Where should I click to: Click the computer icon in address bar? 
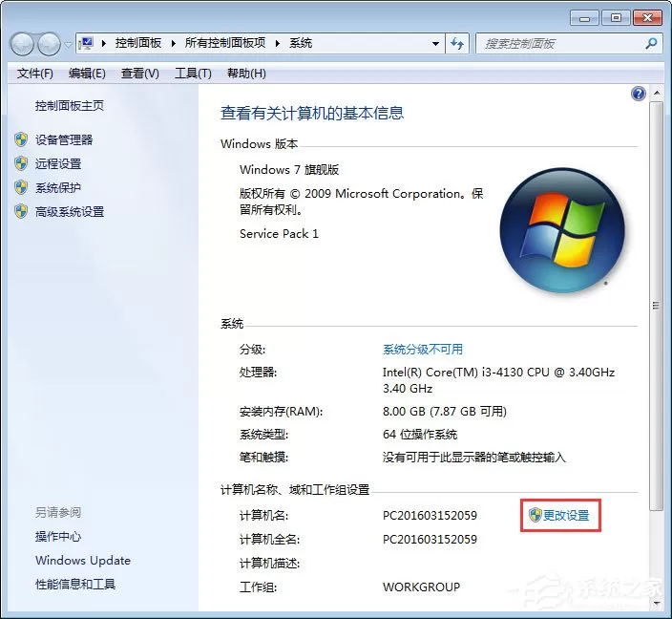coord(87,43)
